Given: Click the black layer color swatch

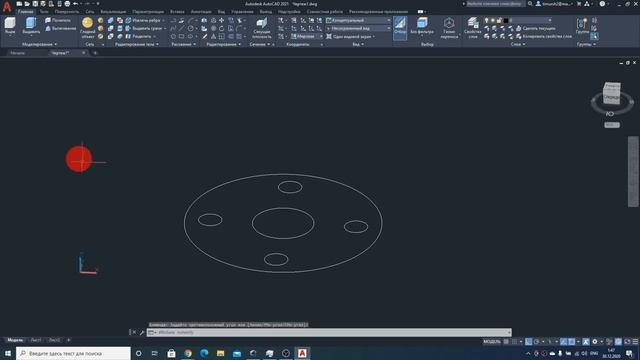Looking at the screenshot, I should [505, 20].
